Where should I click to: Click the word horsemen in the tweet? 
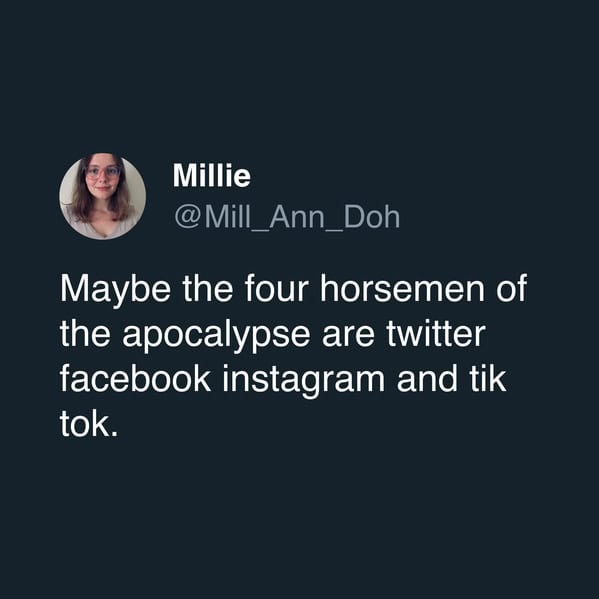[402, 288]
